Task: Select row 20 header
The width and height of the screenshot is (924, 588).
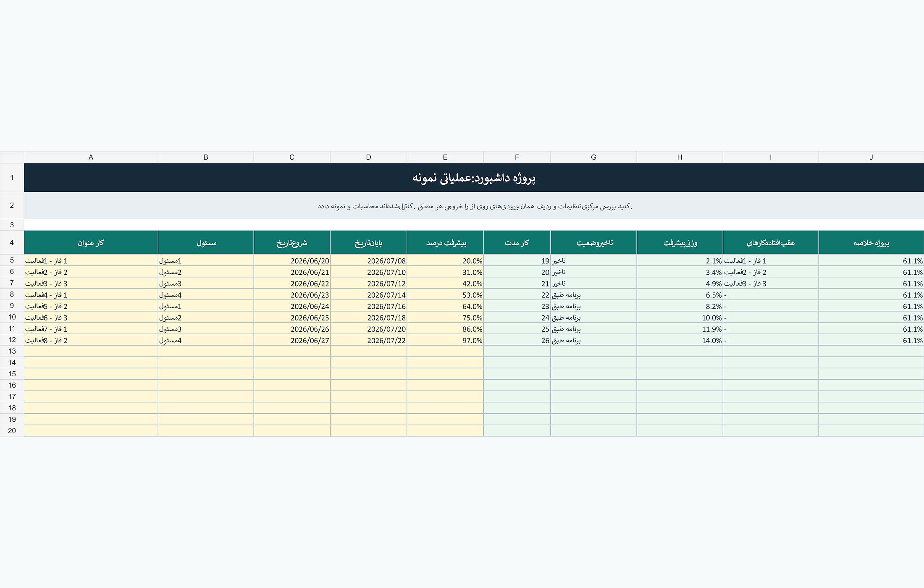Action: pos(12,430)
